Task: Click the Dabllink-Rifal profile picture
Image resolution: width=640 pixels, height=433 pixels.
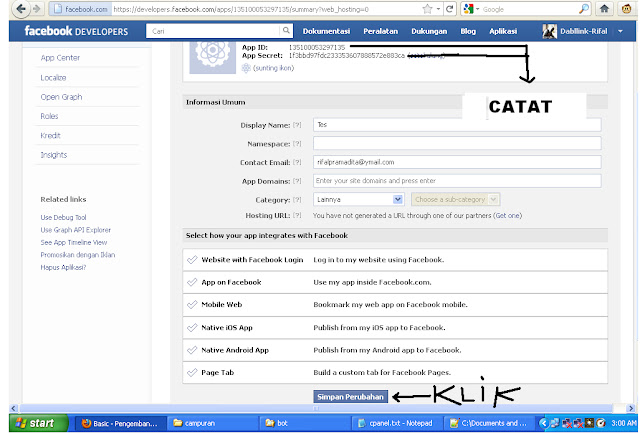Action: point(549,31)
